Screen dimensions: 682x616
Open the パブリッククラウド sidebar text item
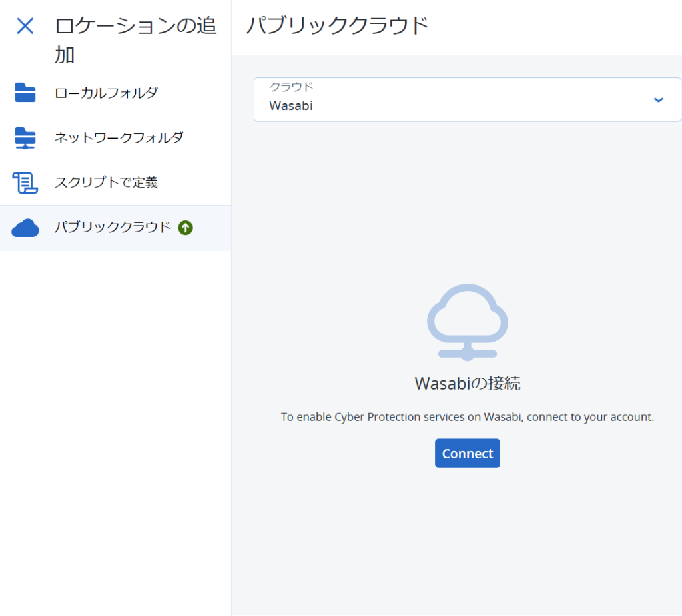(x=112, y=227)
